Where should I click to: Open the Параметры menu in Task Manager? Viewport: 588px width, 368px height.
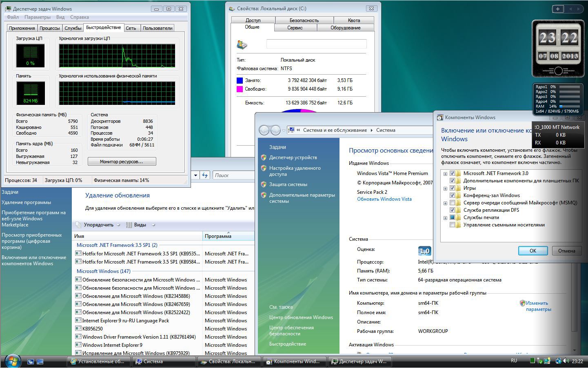coord(38,17)
